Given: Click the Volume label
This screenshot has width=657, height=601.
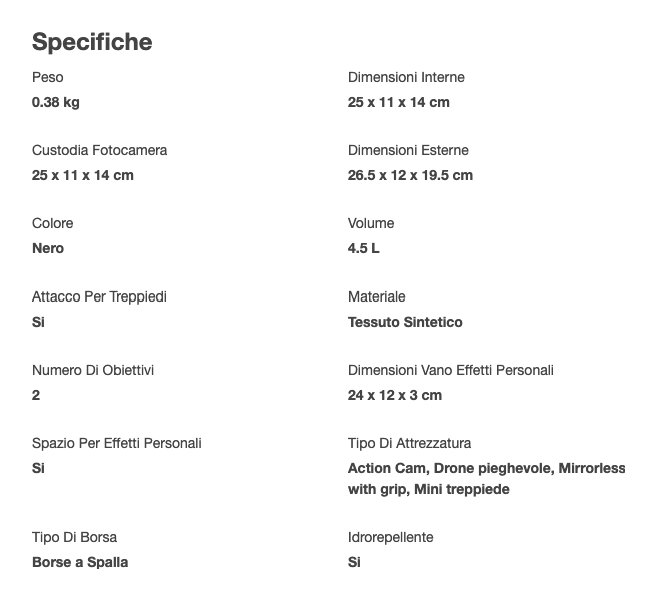Looking at the screenshot, I should [371, 223].
